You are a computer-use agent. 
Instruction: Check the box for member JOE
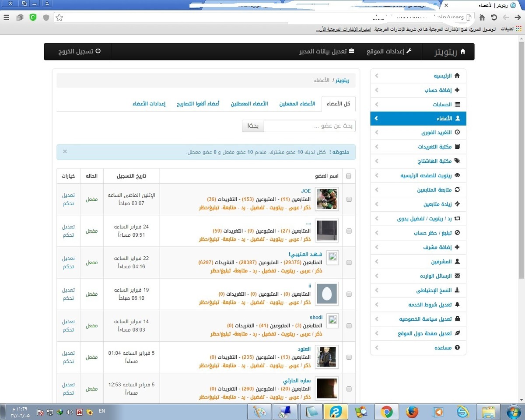click(x=349, y=199)
